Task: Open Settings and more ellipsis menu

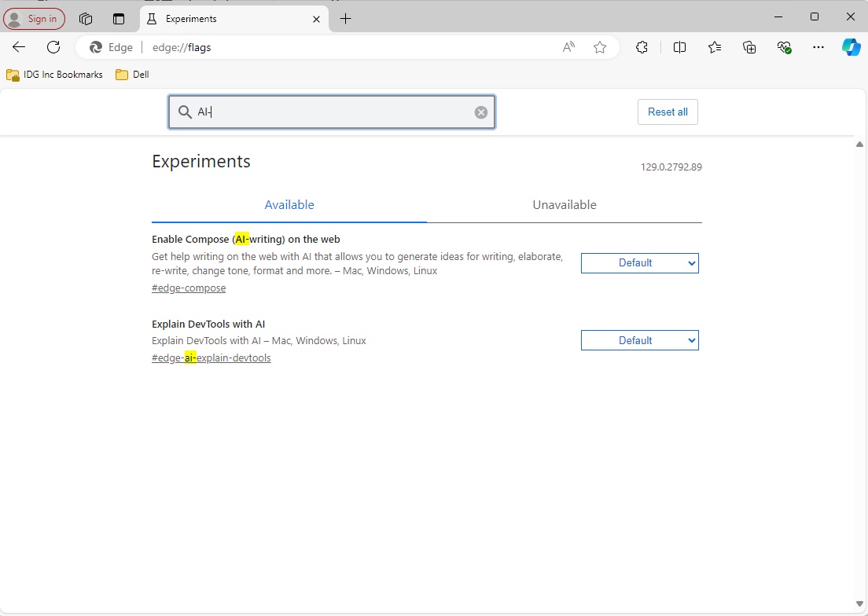Action: click(818, 47)
